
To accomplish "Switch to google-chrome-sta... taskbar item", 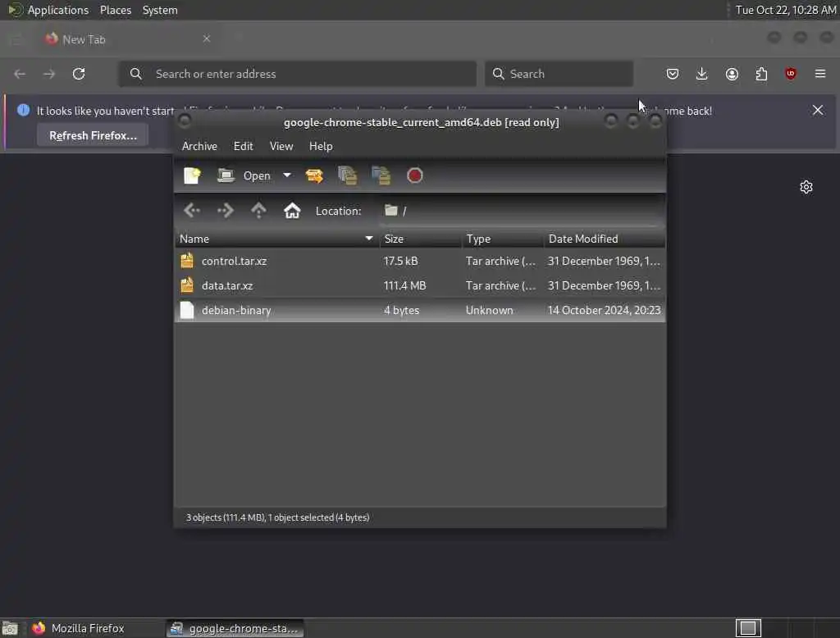I will point(235,628).
